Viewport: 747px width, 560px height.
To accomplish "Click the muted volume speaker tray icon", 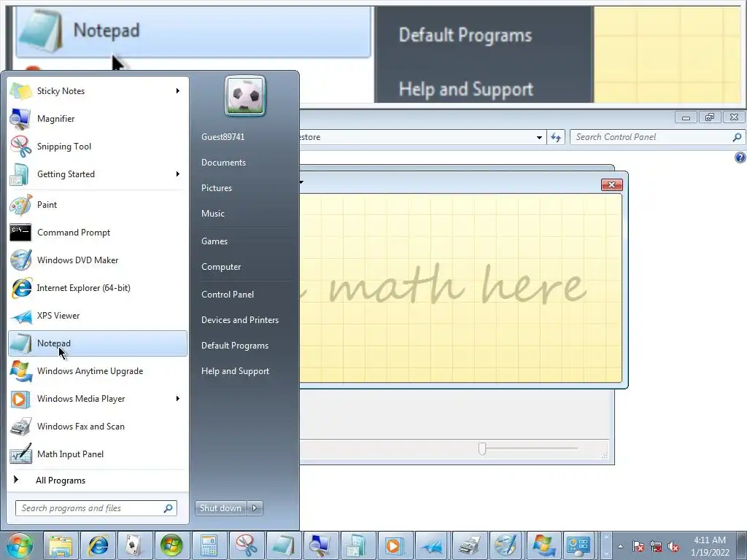I will pyautogui.click(x=673, y=546).
